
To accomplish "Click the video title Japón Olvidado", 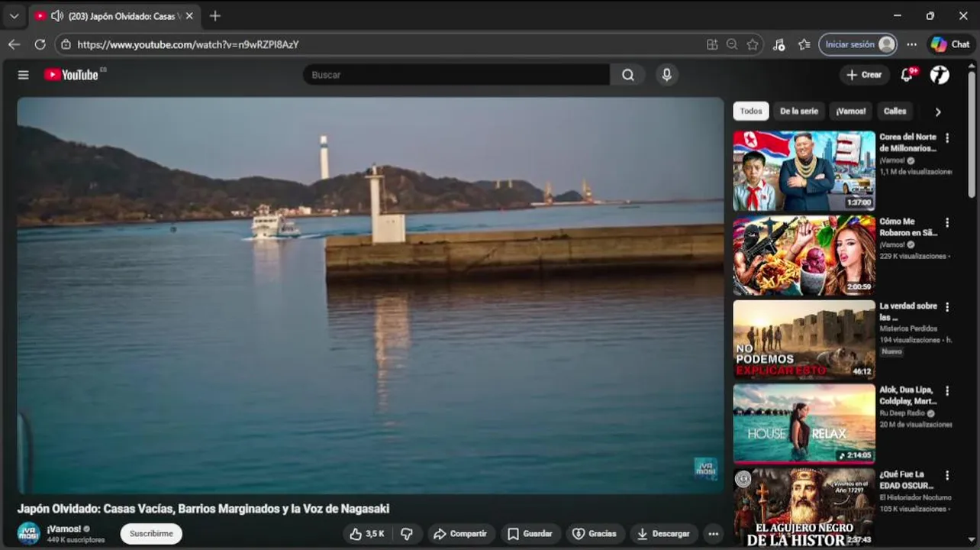I will tap(204, 509).
